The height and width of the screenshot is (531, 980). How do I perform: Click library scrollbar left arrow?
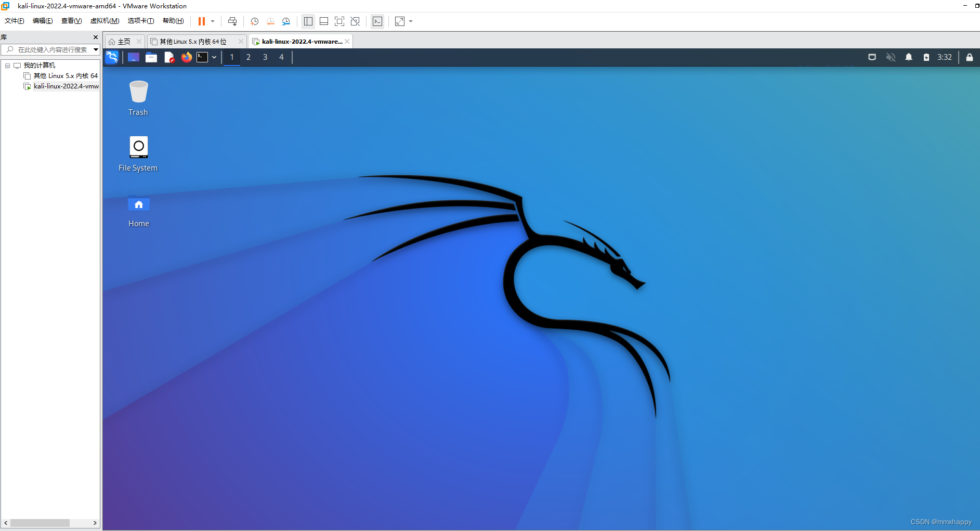6,523
